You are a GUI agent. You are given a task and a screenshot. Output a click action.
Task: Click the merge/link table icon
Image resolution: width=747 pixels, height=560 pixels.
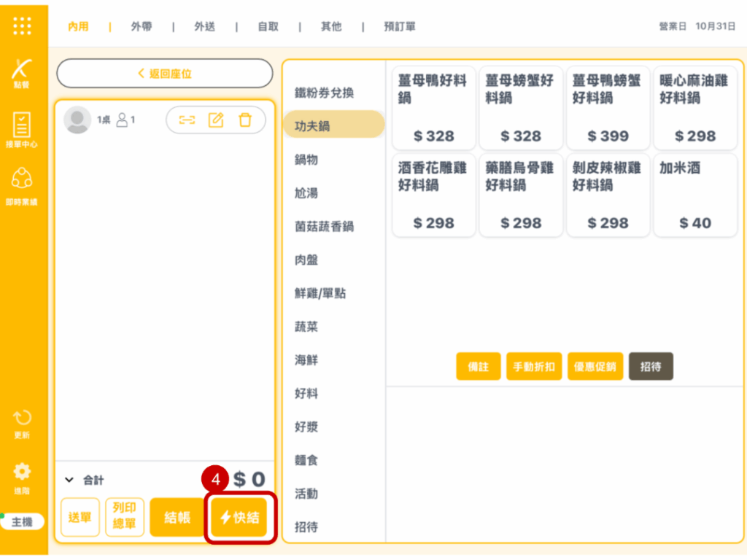(x=187, y=120)
